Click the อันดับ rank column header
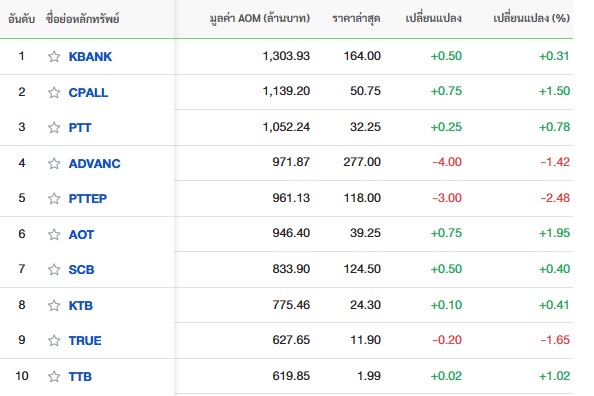 pos(21,19)
